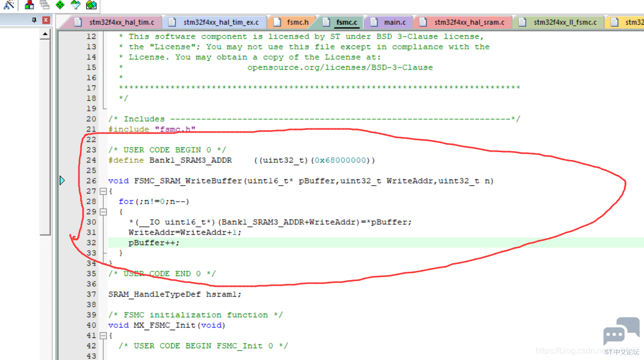Image resolution: width=644 pixels, height=360 pixels.
Task: Click the "void MX_FSMC_Init(void)" line
Action: [167, 325]
